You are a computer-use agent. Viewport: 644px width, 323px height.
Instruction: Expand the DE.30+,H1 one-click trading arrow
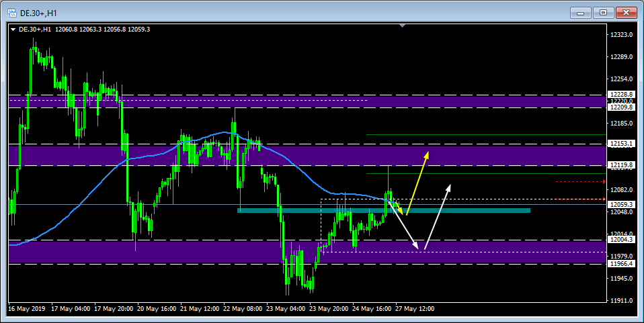coord(13,30)
